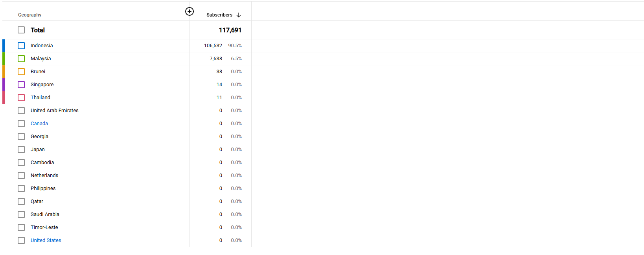Sort by the Subscribers column header
The width and height of the screenshot is (644, 255).
tap(219, 15)
